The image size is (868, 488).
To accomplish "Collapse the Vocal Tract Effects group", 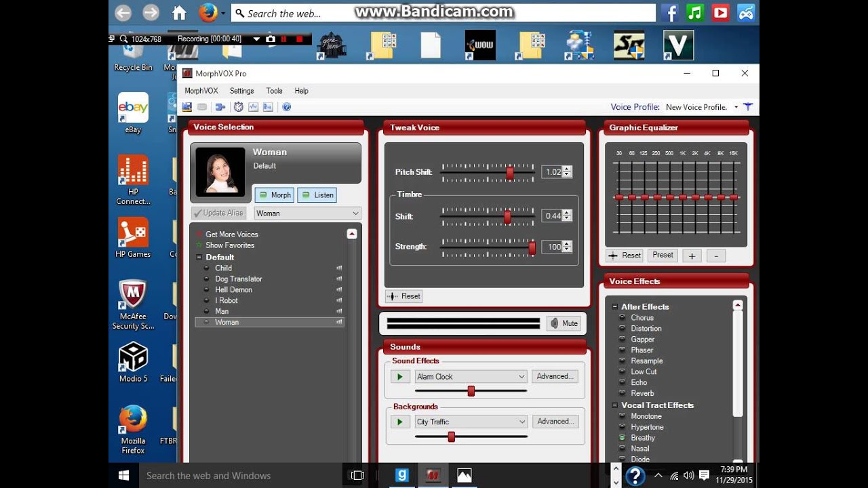I will point(614,405).
